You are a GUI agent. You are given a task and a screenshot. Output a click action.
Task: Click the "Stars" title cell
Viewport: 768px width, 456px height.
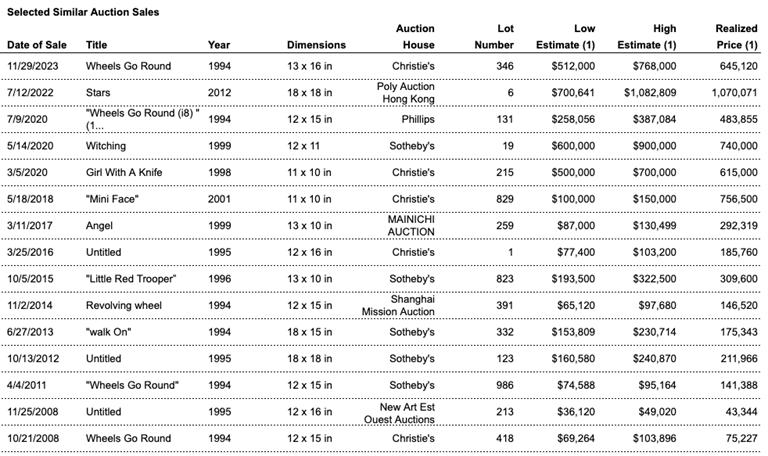point(98,93)
